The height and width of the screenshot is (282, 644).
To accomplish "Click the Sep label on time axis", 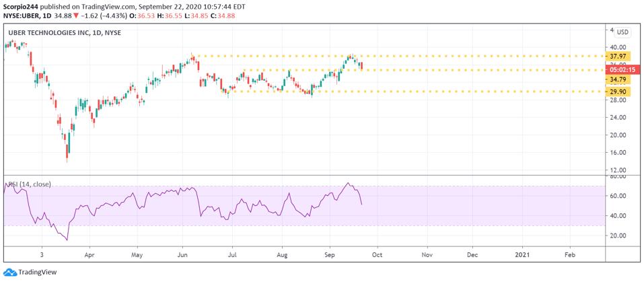I will pos(330,256).
